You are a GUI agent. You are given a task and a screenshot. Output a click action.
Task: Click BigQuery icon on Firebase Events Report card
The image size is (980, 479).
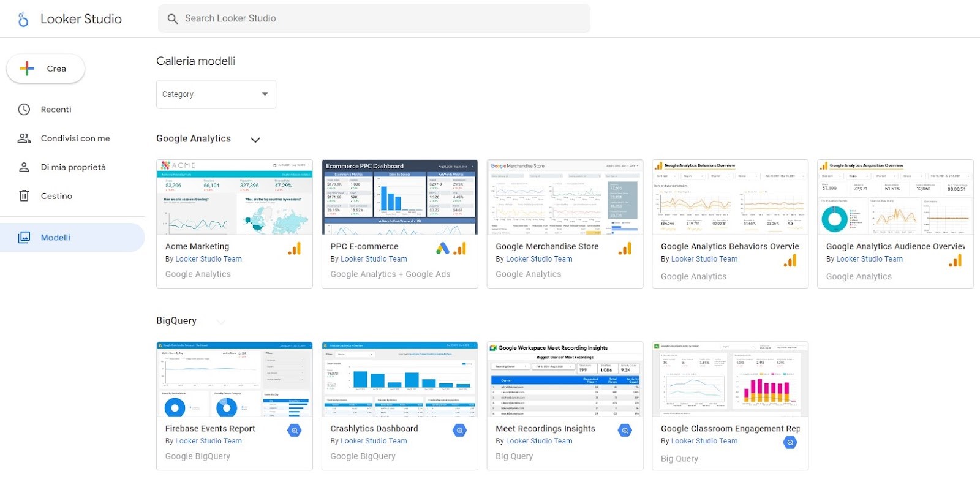click(295, 431)
